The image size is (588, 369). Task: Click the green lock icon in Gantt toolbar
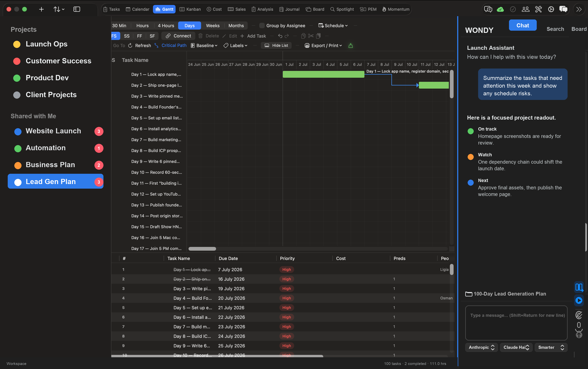(x=351, y=45)
